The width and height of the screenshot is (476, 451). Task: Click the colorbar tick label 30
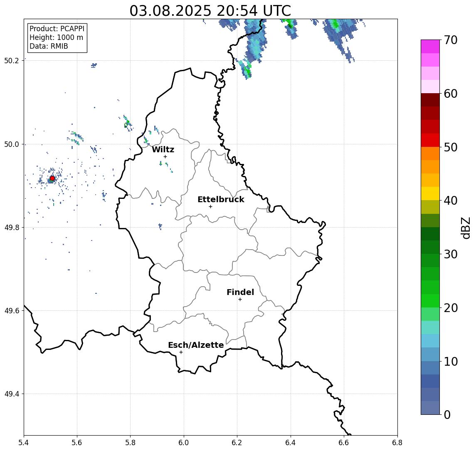[450, 254]
